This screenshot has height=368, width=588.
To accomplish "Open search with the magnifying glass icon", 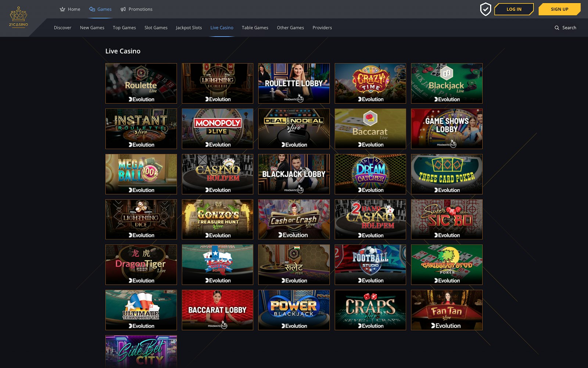I will [557, 28].
